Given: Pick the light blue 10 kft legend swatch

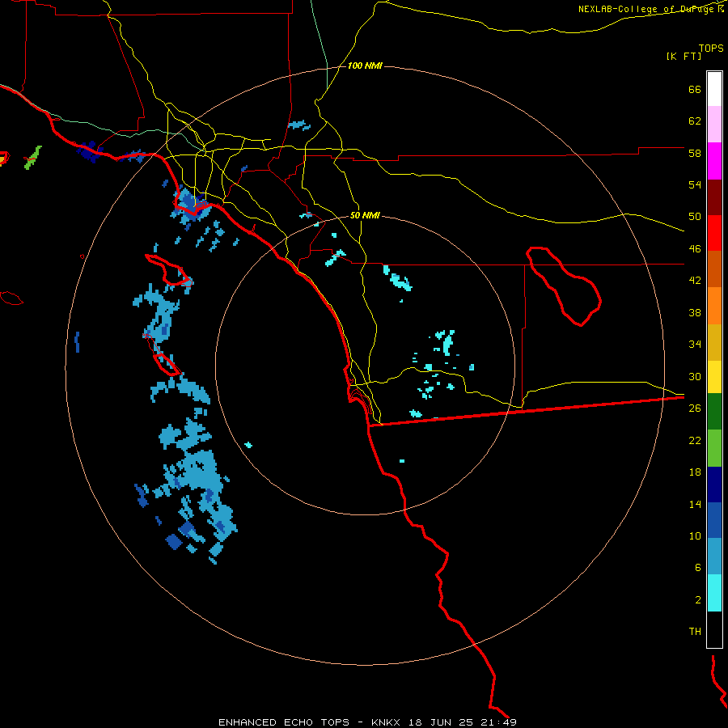Looking at the screenshot, I should (x=714, y=557).
